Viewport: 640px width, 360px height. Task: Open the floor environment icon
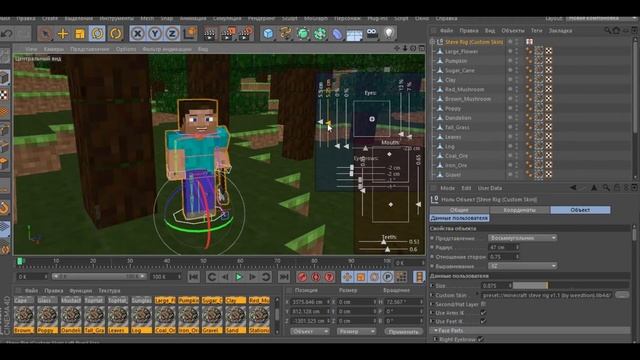(354, 34)
